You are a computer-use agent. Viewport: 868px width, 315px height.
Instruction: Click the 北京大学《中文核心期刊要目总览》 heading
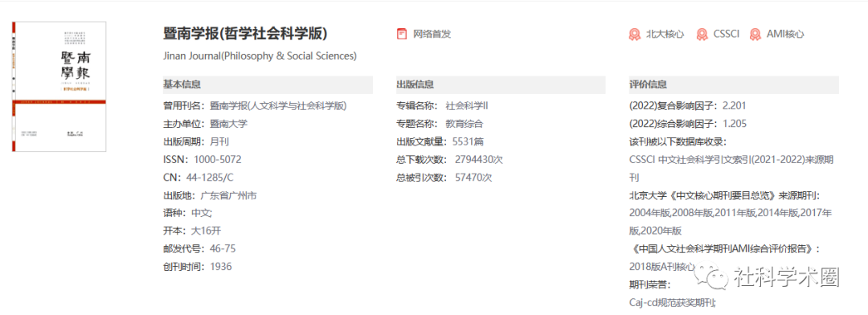[x=725, y=195]
